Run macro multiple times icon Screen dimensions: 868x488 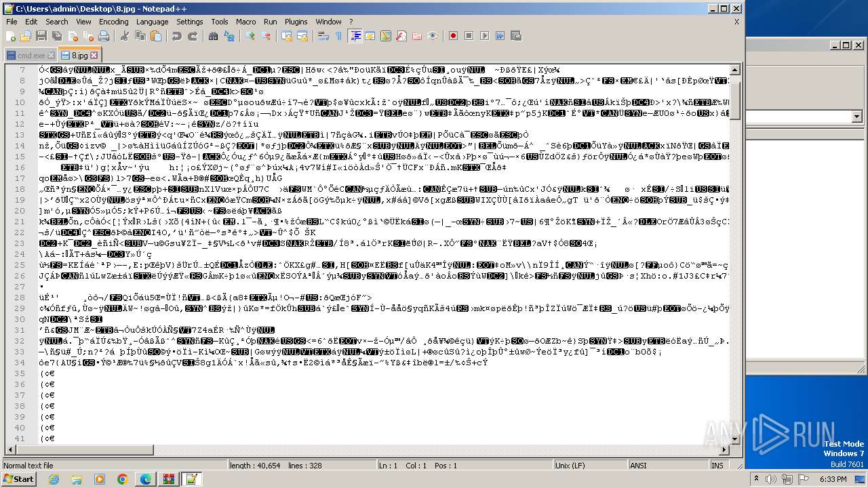click(500, 36)
